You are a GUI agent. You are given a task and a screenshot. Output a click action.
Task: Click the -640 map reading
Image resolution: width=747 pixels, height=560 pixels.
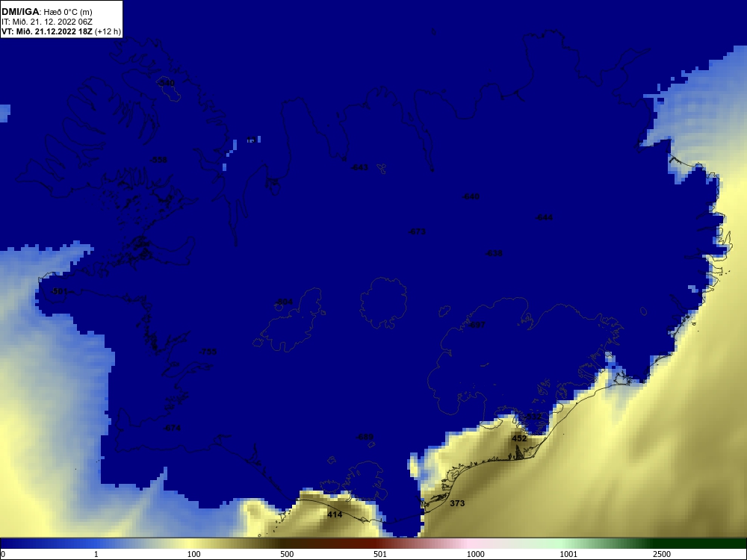[x=471, y=196]
